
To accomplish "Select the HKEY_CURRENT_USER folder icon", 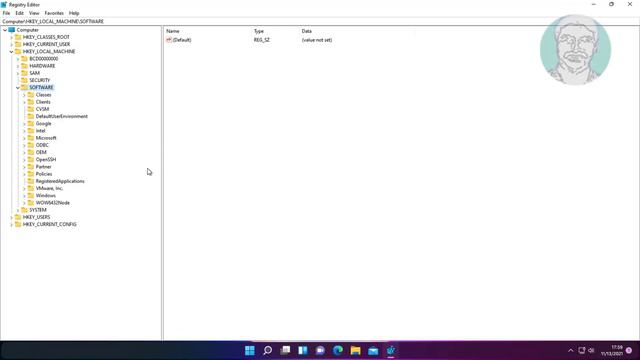I will (x=18, y=44).
